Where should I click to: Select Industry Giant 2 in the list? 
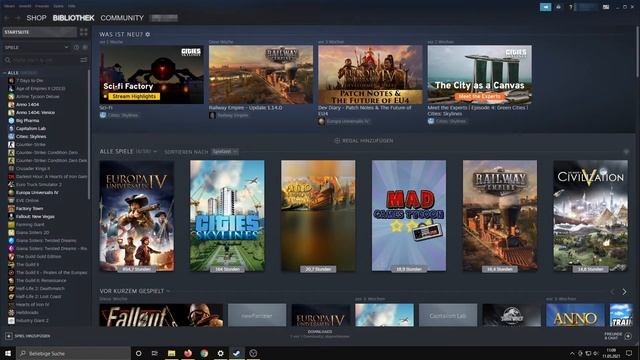(x=32, y=320)
